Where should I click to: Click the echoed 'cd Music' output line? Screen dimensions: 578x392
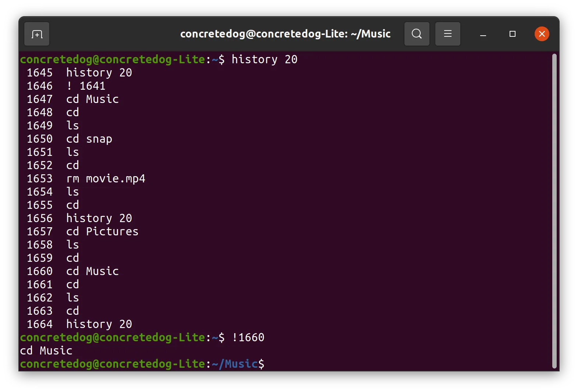46,351
